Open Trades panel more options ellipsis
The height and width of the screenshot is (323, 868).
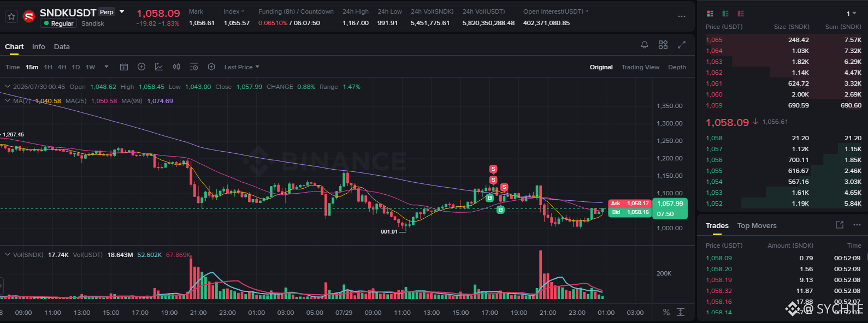click(x=857, y=225)
